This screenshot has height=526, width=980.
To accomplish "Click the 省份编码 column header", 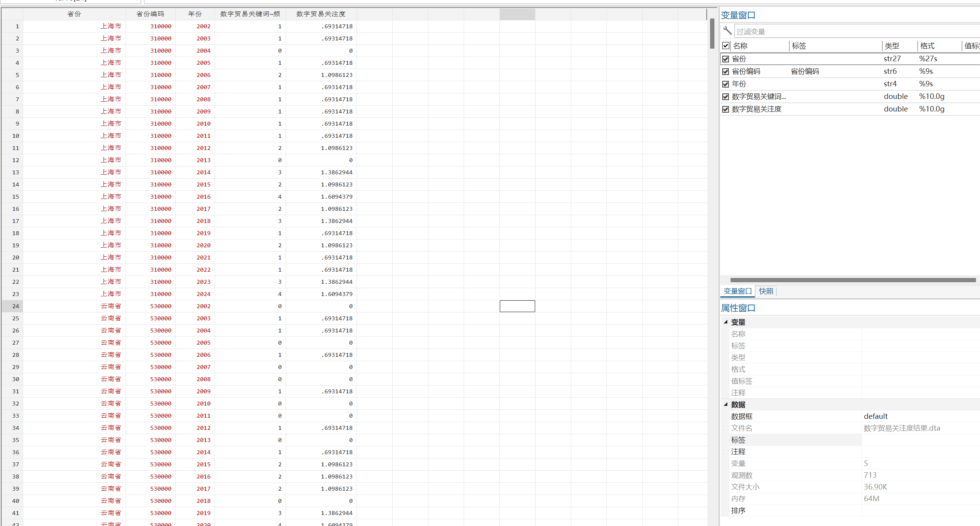I will (150, 14).
